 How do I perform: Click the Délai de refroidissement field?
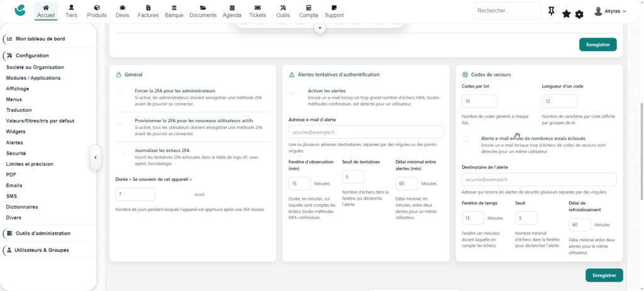[580, 225]
